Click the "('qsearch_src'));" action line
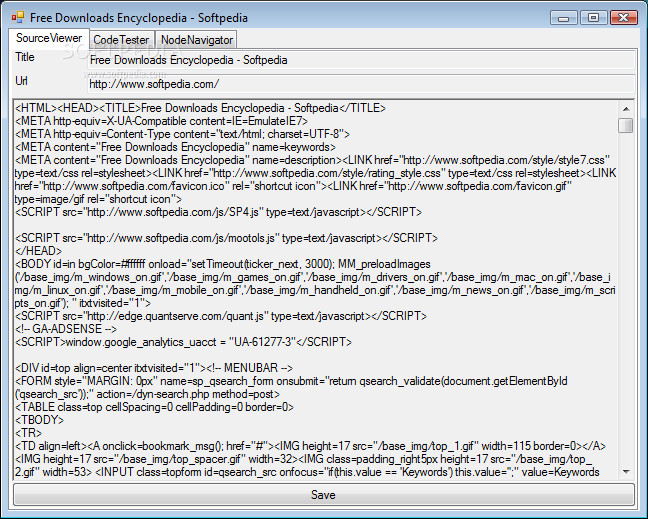This screenshot has width=648, height=519. tap(147, 394)
